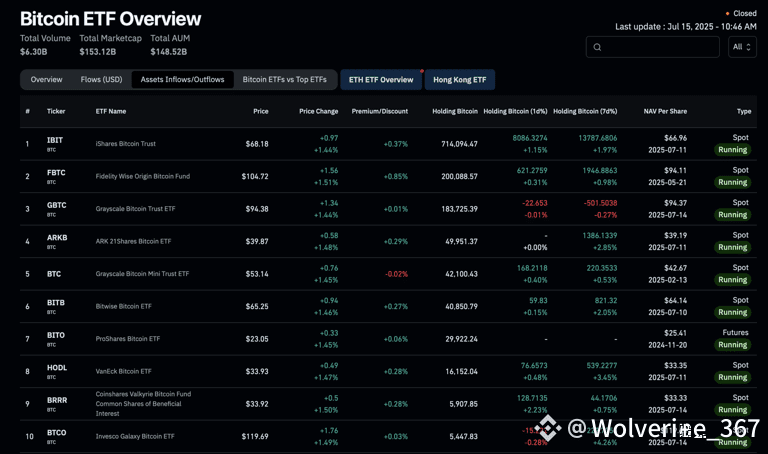This screenshot has height=454, width=768.
Task: Switch to the Flows (USD) tab
Action: pos(101,79)
